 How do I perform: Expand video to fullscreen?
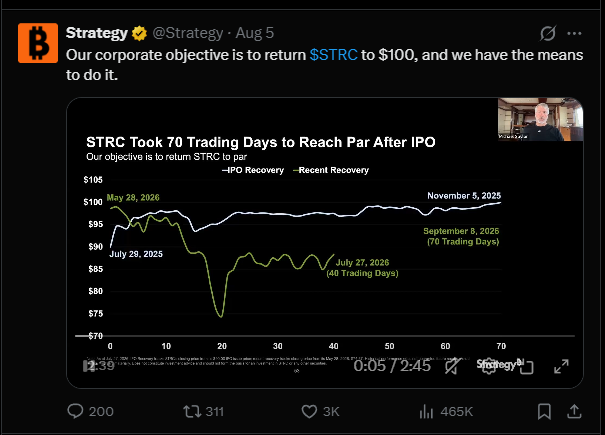tap(561, 366)
